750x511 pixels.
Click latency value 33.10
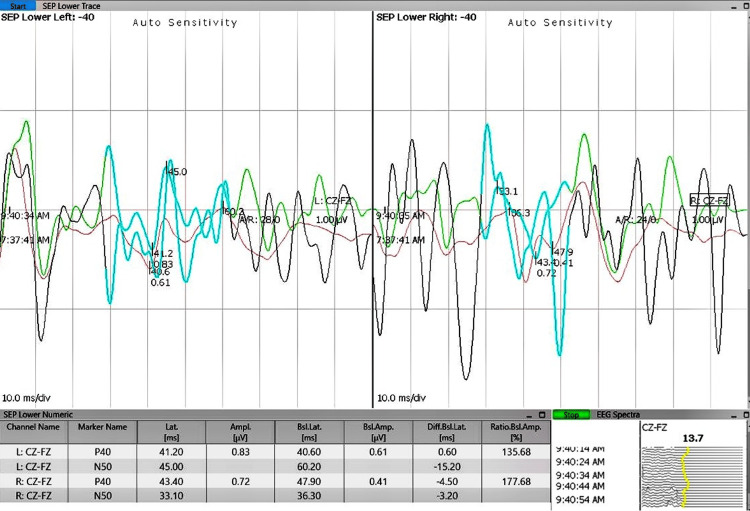(171, 496)
